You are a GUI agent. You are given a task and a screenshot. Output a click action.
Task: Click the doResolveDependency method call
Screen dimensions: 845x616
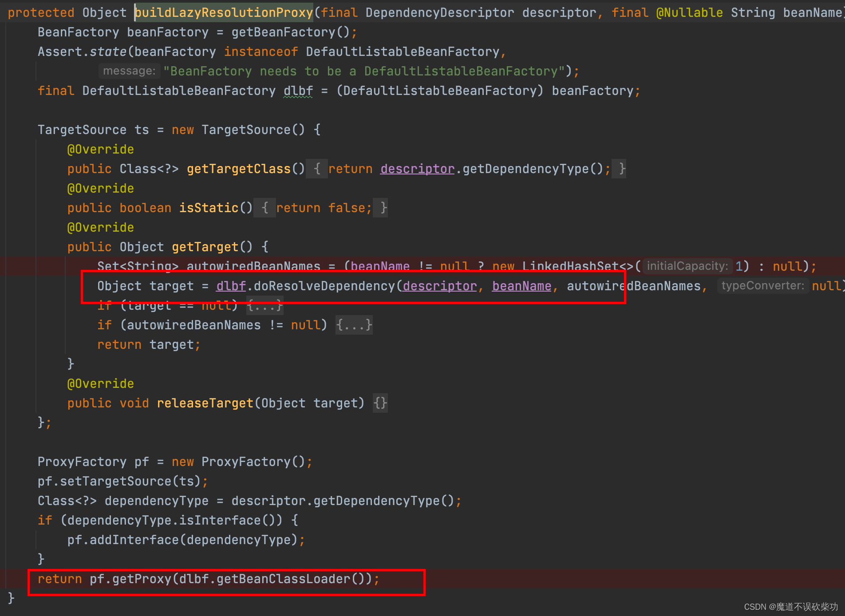[x=324, y=286]
